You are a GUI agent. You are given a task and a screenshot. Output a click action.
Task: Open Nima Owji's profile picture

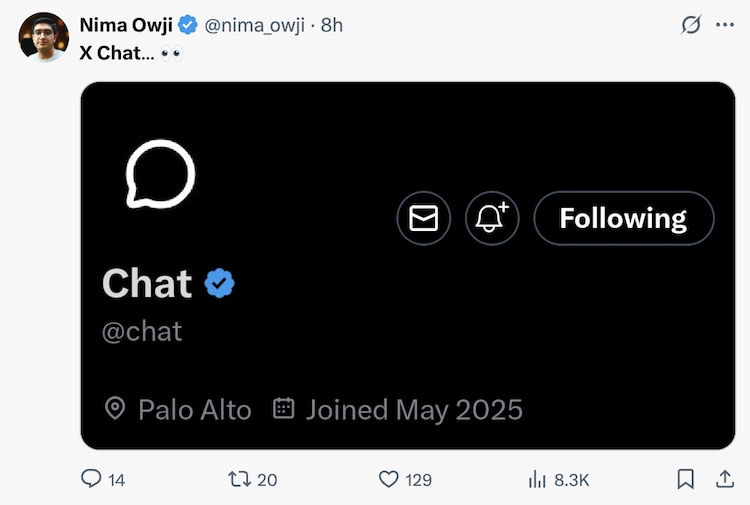click(44, 37)
